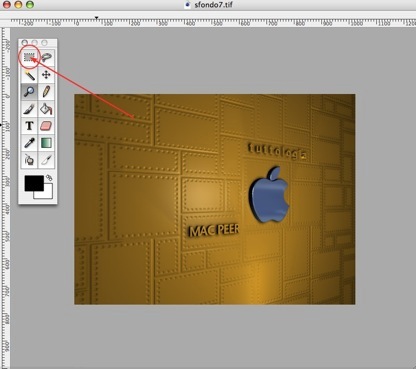The width and height of the screenshot is (416, 369).
Task: Pick the Move tool
Action: pos(46,74)
